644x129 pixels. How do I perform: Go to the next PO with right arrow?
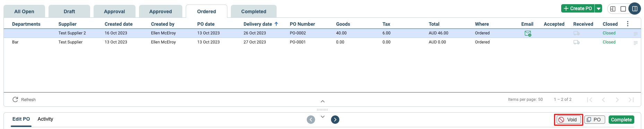pyautogui.click(x=335, y=120)
